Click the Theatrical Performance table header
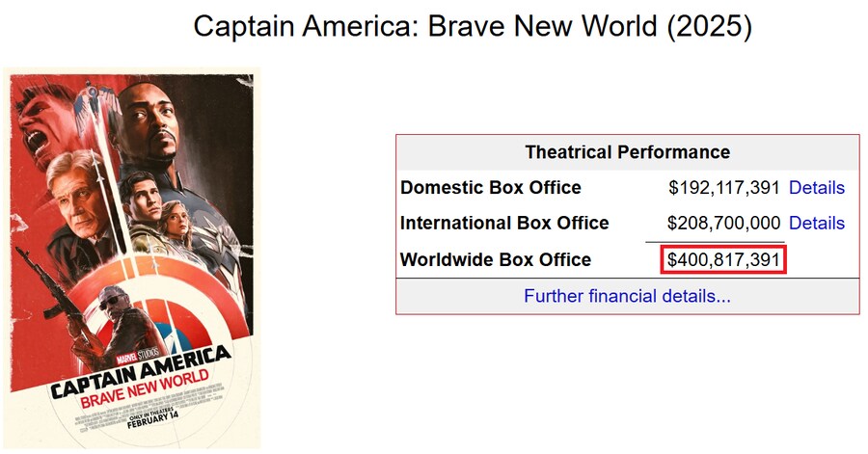Image resolution: width=868 pixels, height=454 pixels. [627, 152]
